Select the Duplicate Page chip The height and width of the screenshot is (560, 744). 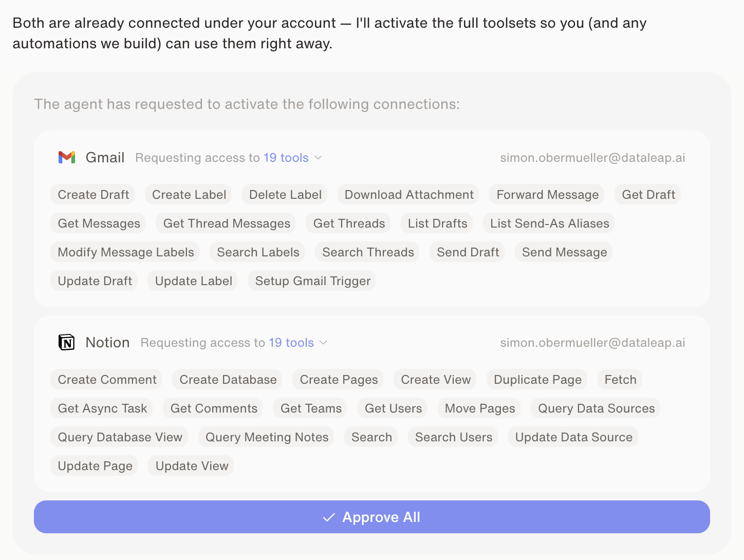click(537, 380)
